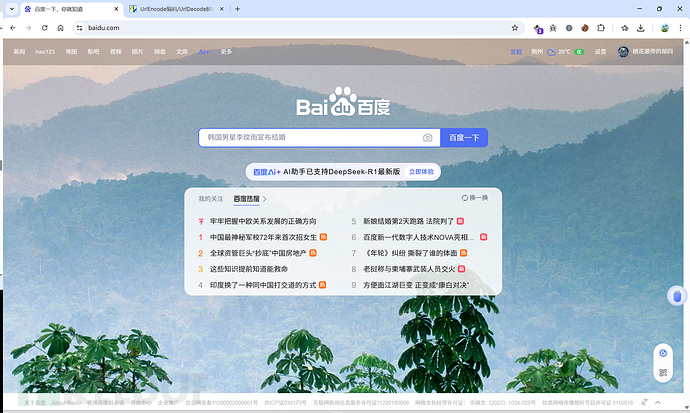View site information icon beside baidu.com
Image resolution: width=690 pixels, height=413 pixels.
(x=79, y=28)
